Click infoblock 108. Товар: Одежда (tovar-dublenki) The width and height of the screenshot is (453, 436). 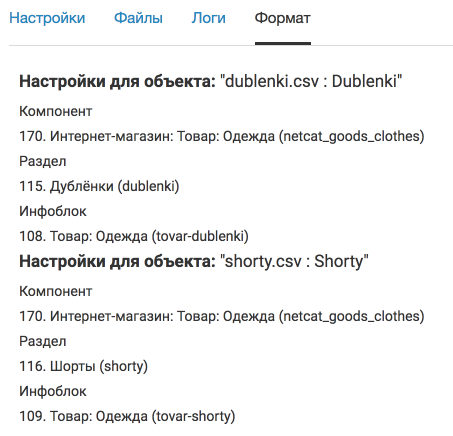coord(134,236)
